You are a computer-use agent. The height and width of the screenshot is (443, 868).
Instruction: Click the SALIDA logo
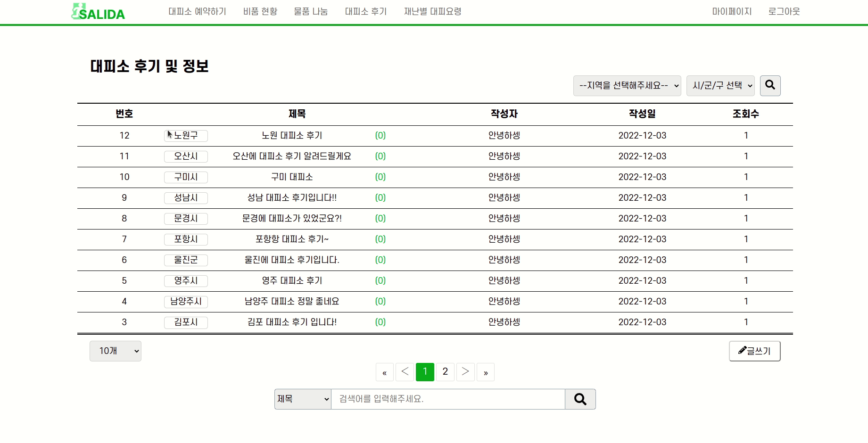pyautogui.click(x=98, y=12)
